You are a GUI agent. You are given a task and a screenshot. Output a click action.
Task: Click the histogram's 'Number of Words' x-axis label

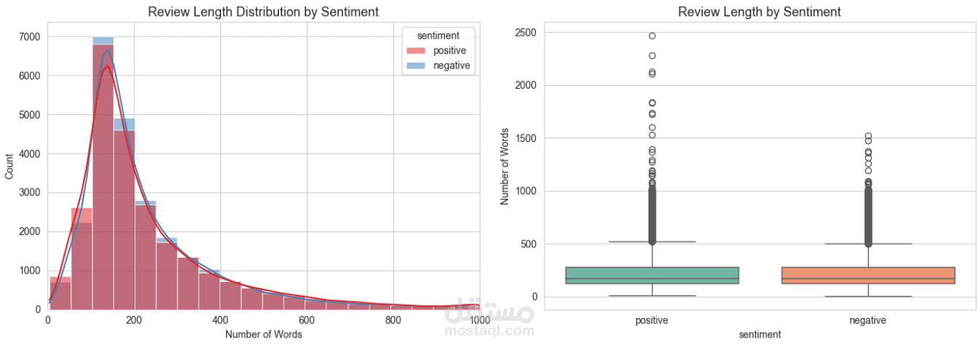(263, 335)
